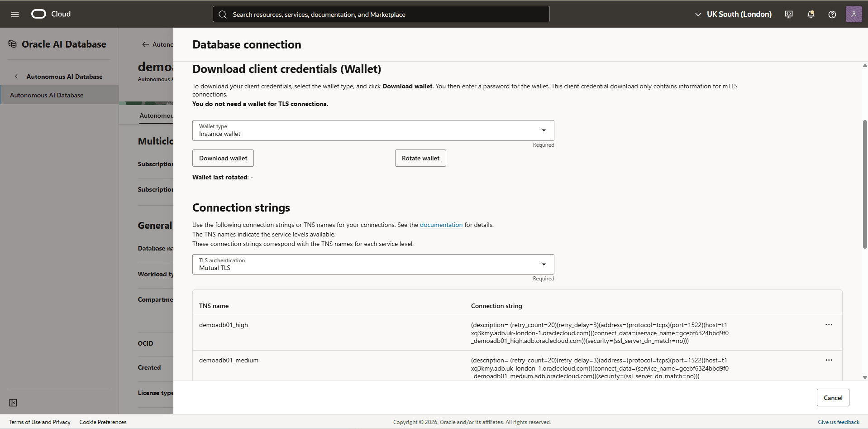Click the search resources input field
Screen dimensions: 868x429
[381, 14]
